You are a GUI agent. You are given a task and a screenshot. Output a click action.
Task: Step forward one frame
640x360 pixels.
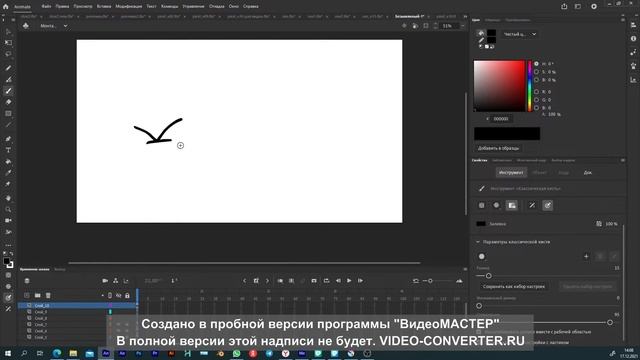[x=360, y=281]
